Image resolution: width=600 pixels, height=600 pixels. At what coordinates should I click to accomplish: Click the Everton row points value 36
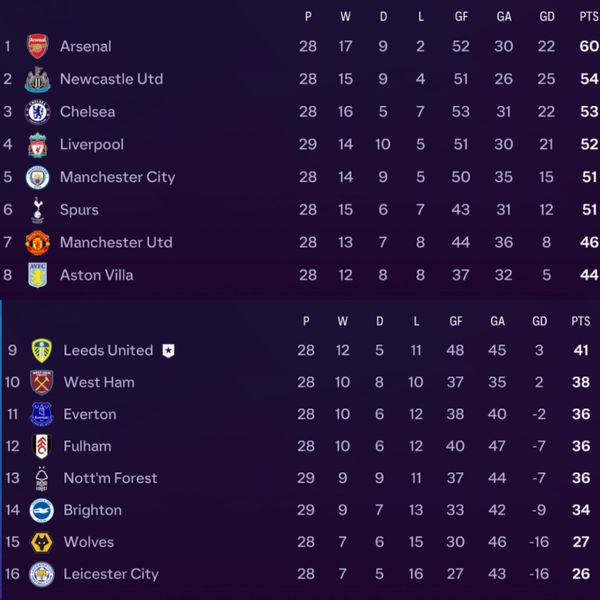click(x=581, y=414)
